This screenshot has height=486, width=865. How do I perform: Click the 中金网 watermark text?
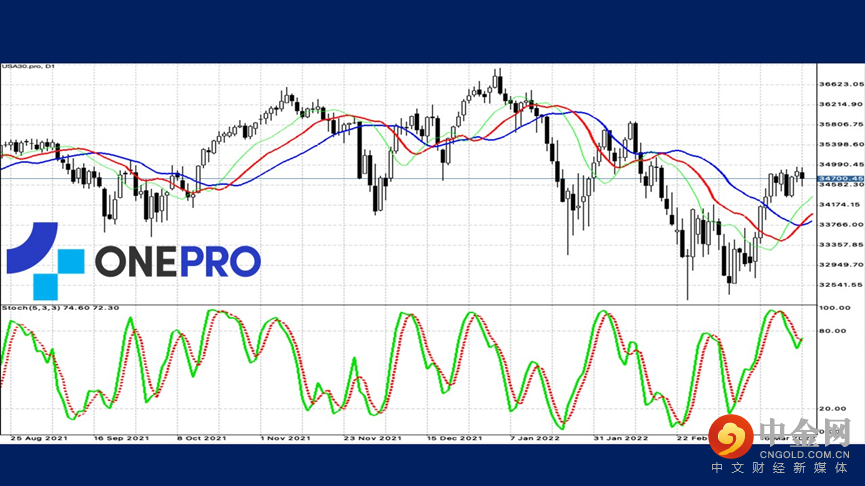point(805,432)
